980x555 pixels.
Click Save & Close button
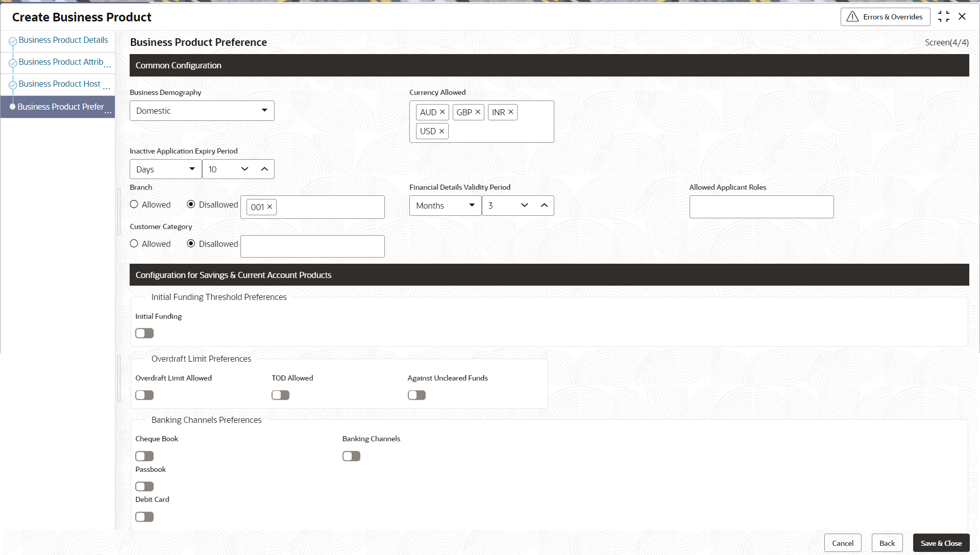point(941,543)
